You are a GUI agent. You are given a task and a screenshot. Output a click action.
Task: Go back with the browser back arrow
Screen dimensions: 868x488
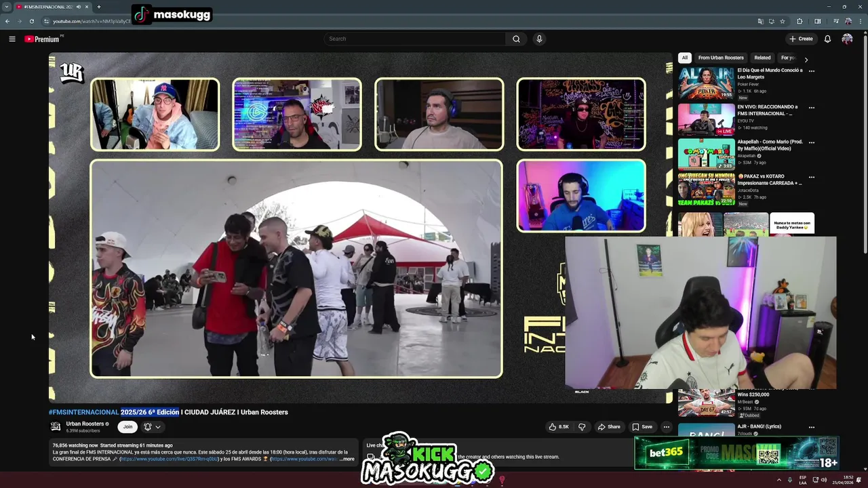click(7, 21)
